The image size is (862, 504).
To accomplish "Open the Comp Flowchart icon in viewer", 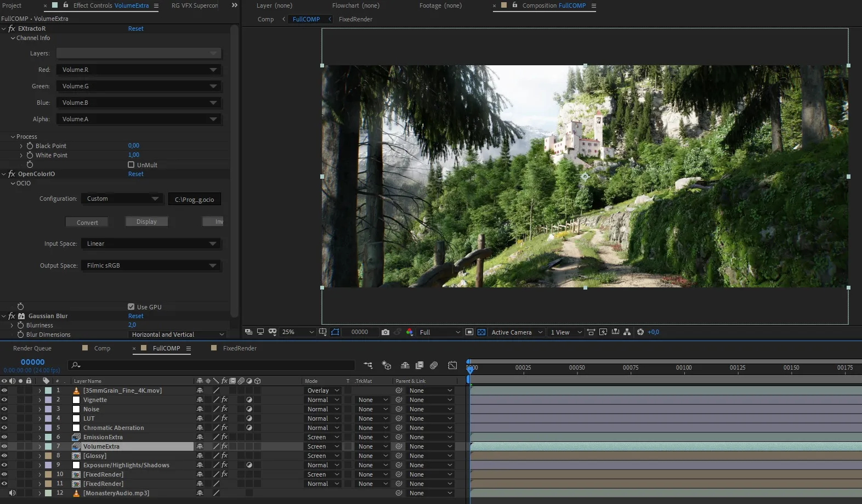I will [627, 332].
